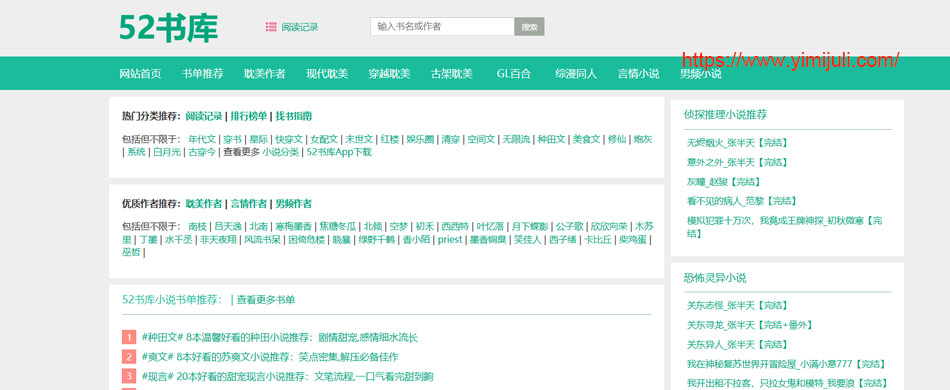
Task: Select the 白月光 category link
Action: tap(167, 153)
